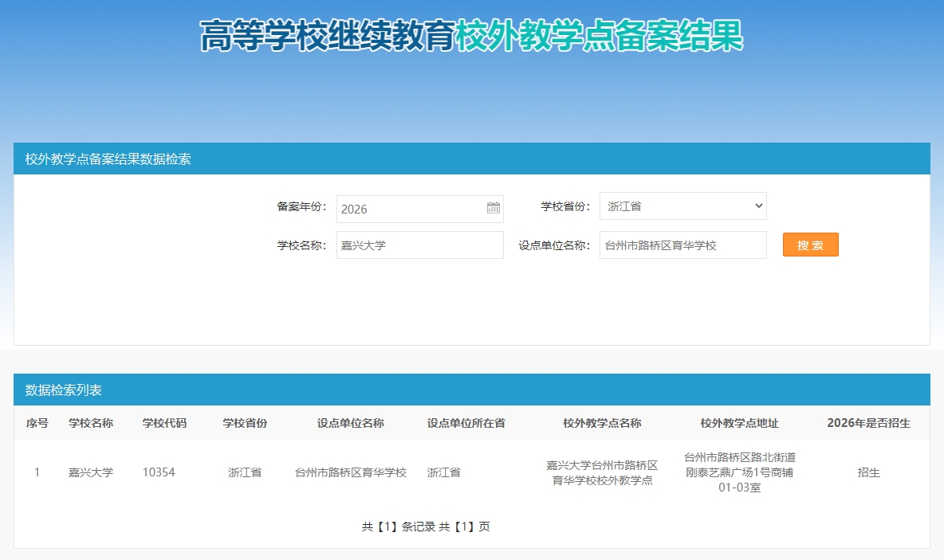Click the 设点单位名称 input field
944x560 pixels.
pyautogui.click(x=682, y=245)
